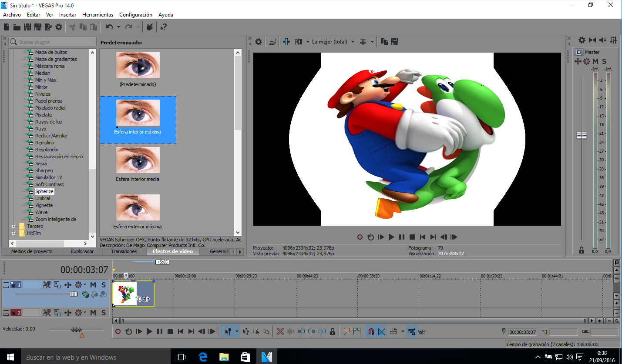The width and height of the screenshot is (622, 364).
Task: Expand the Tercero folder in plugin tree
Action: click(x=13, y=226)
